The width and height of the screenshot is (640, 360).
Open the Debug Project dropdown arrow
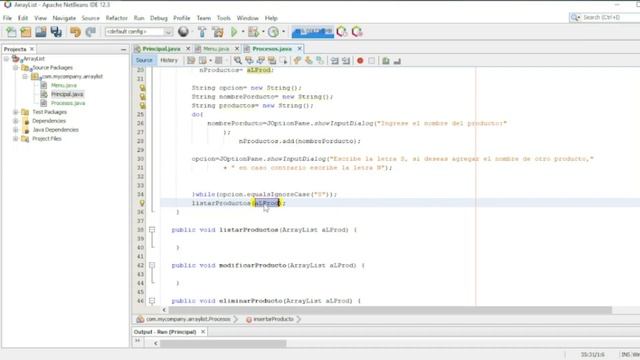click(263, 32)
